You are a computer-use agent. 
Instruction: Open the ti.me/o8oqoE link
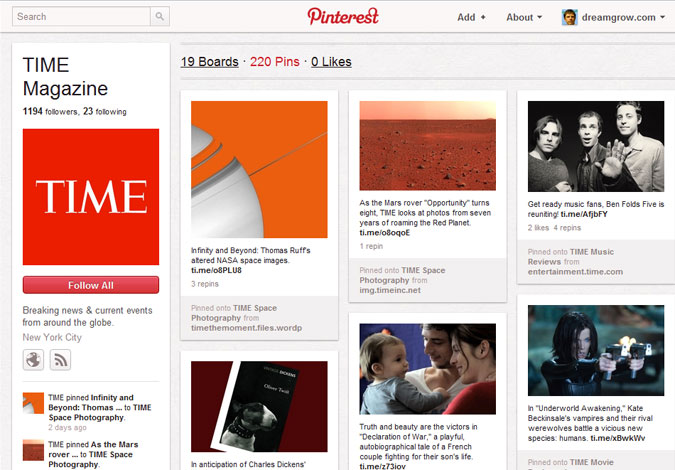pos(384,233)
